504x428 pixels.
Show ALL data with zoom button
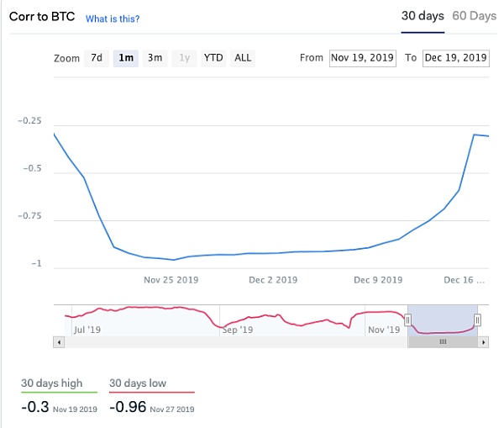click(x=243, y=58)
